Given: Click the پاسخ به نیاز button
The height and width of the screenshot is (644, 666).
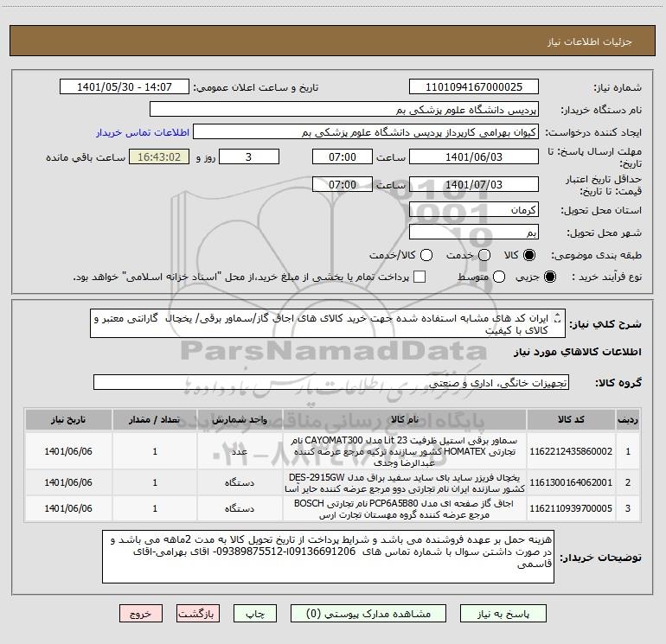Looking at the screenshot, I should pos(503,614).
